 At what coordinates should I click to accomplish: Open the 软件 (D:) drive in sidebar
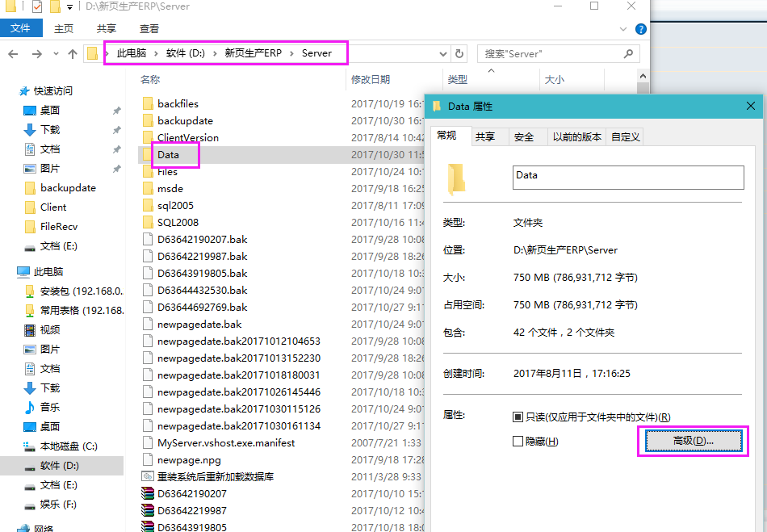(59, 466)
